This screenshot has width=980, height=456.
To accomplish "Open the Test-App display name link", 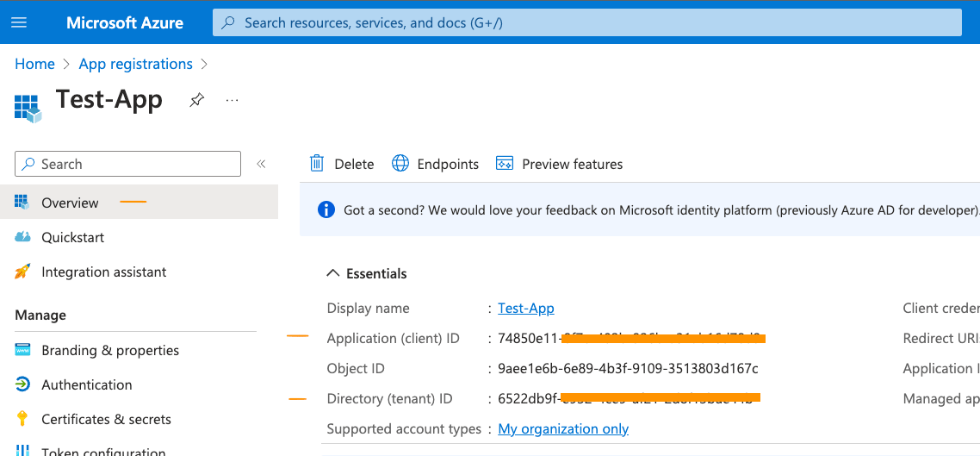I will (x=525, y=308).
